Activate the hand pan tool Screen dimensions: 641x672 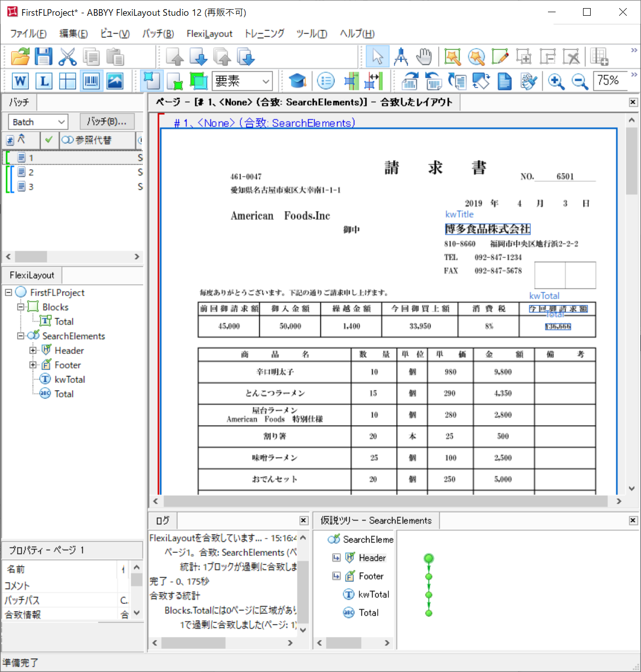(x=424, y=56)
